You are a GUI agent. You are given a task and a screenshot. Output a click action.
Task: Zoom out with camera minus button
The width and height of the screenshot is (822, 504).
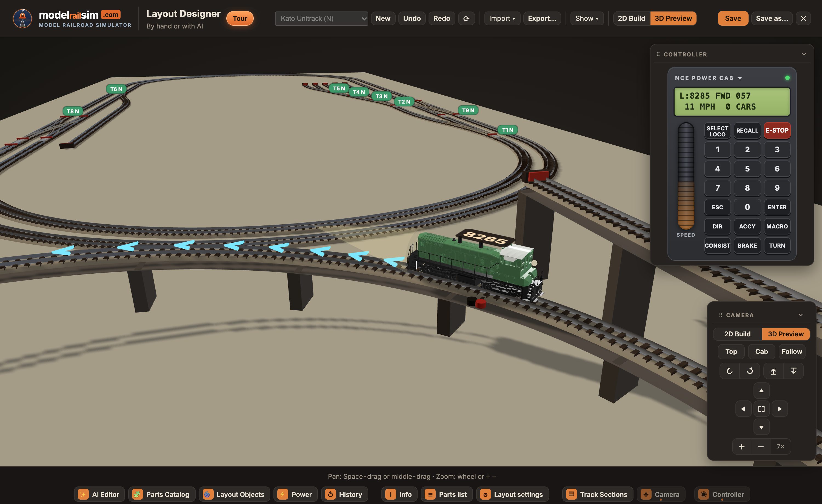point(761,447)
